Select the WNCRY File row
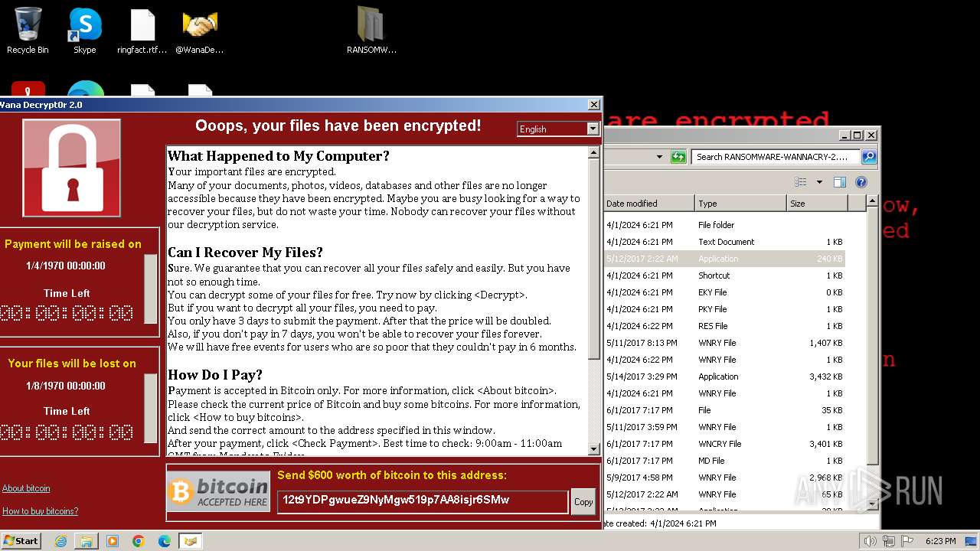This screenshot has width=980, height=551. pyautogui.click(x=724, y=444)
